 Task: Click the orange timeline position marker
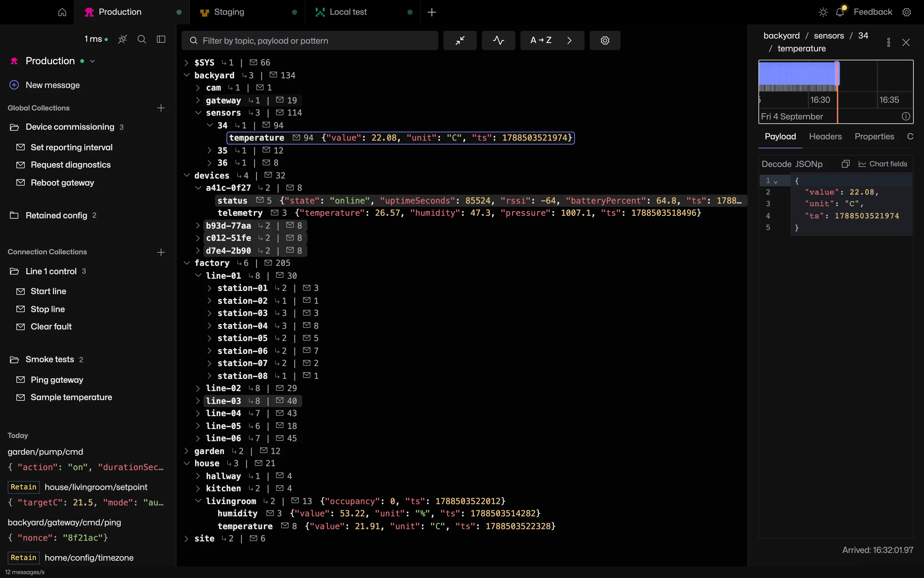(837, 92)
